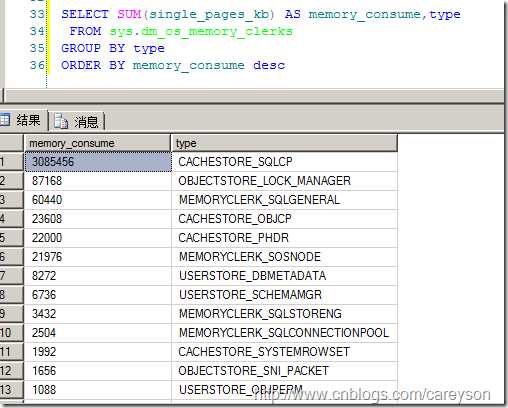Select the USERSTORE_OBJPERM cell
This screenshot has height=408, width=508.
[284, 390]
